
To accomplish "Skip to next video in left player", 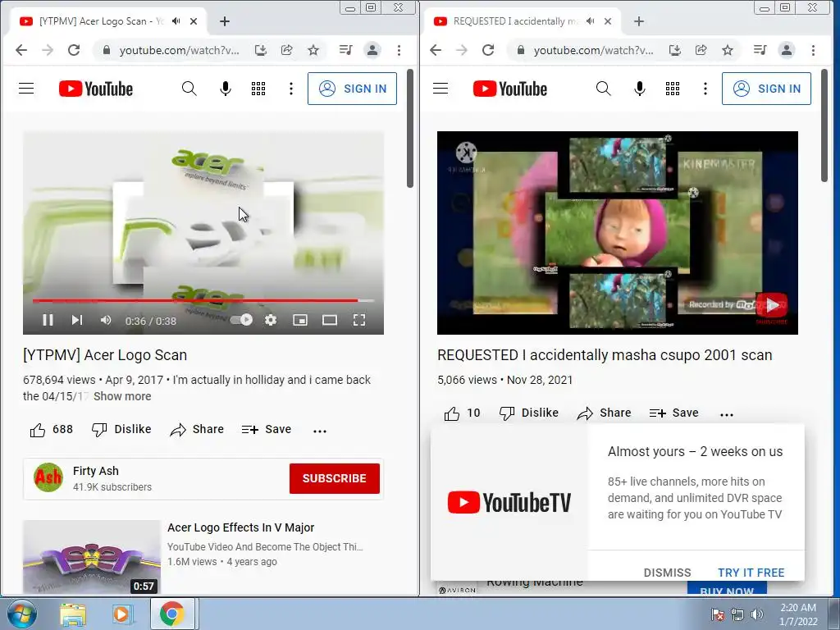I will pos(77,321).
